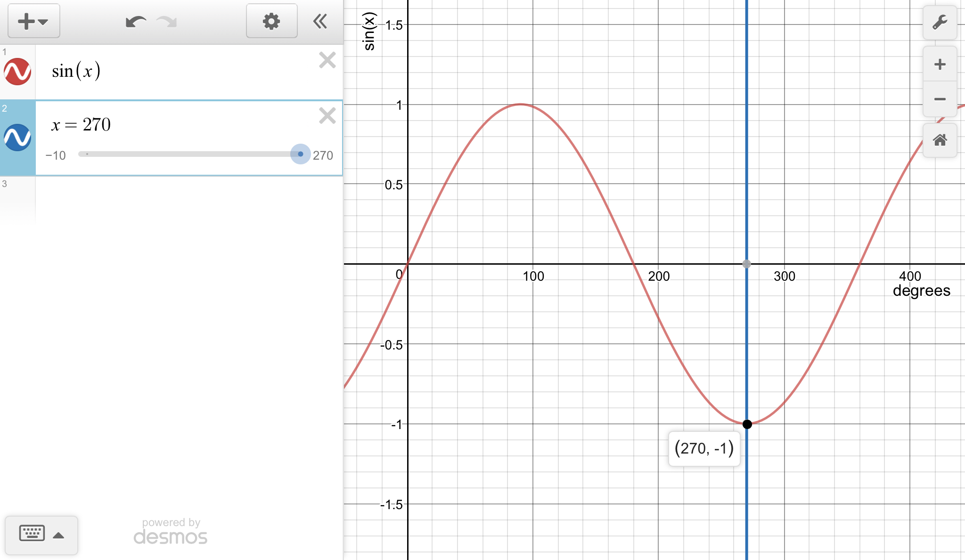Click the slider thumb at 270
The image size is (965, 560).
point(300,154)
